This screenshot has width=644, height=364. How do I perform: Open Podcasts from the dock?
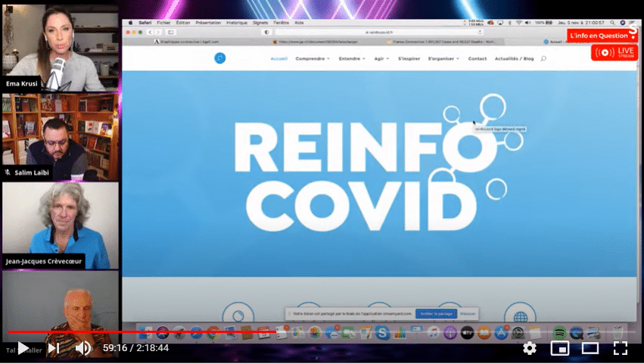tap(450, 332)
